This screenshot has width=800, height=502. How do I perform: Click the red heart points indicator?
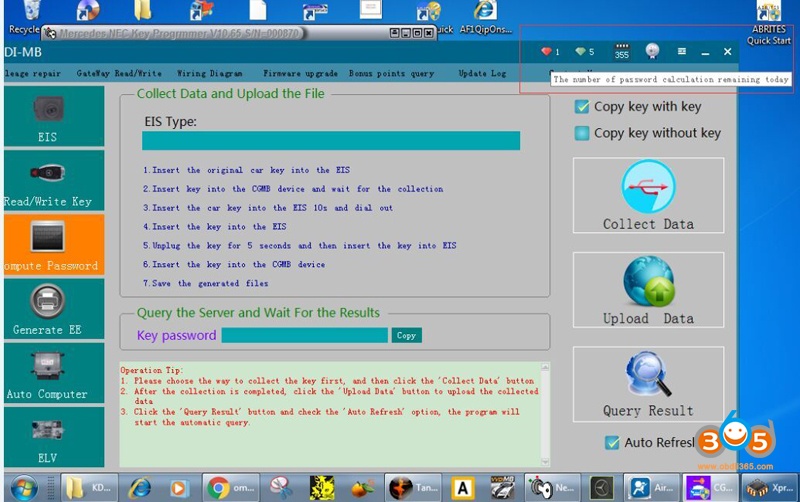pyautogui.click(x=550, y=52)
